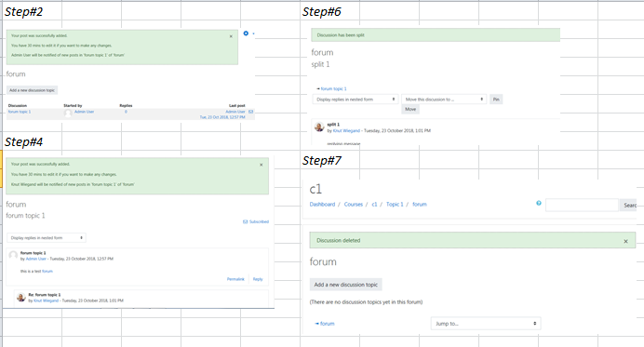Open the gear settings icon in Step#2

tap(246, 33)
